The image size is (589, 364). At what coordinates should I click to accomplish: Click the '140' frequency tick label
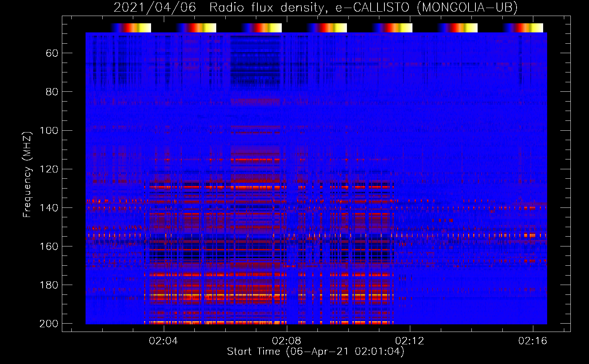click(49, 208)
